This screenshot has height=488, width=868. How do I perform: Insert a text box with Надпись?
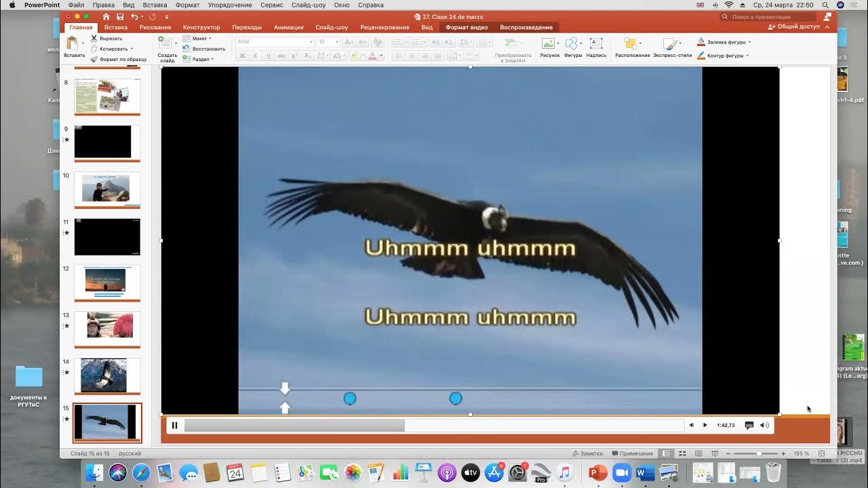[x=596, y=47]
